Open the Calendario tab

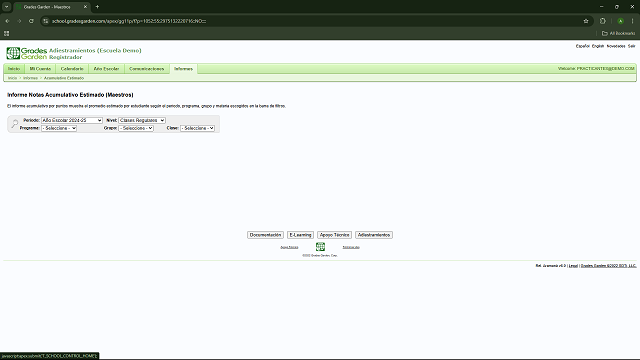click(72, 69)
